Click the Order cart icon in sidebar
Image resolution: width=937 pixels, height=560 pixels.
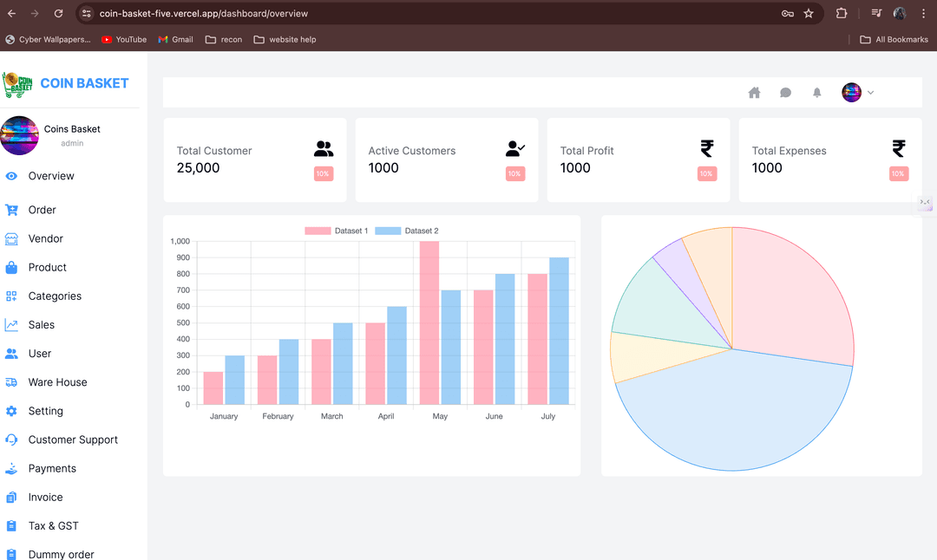coord(11,210)
